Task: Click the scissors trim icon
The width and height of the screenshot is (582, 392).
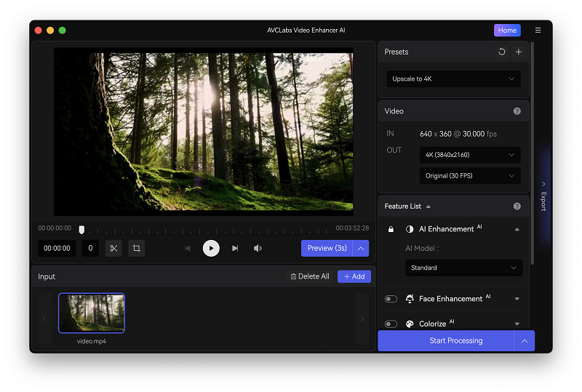Action: click(x=113, y=248)
